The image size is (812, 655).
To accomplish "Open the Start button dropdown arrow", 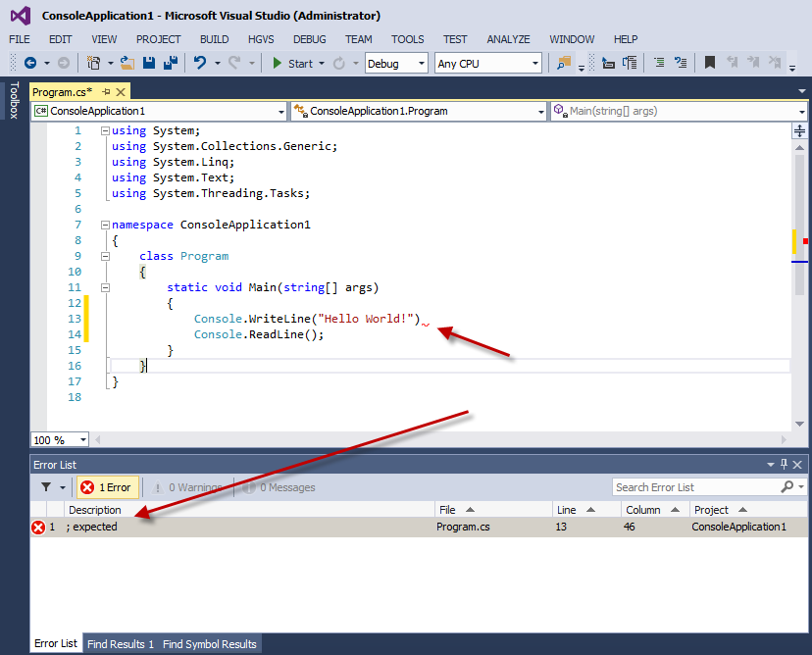I will tap(322, 63).
